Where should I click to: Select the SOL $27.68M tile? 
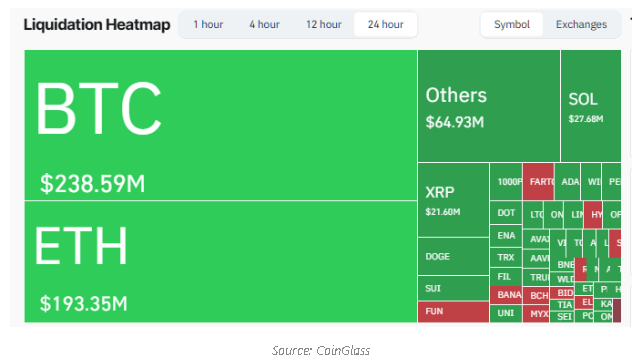(591, 106)
